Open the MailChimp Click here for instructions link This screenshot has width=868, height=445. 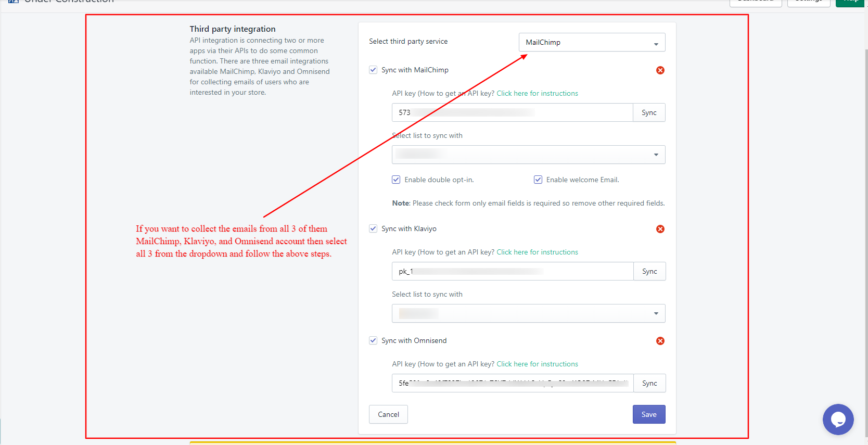click(x=537, y=93)
